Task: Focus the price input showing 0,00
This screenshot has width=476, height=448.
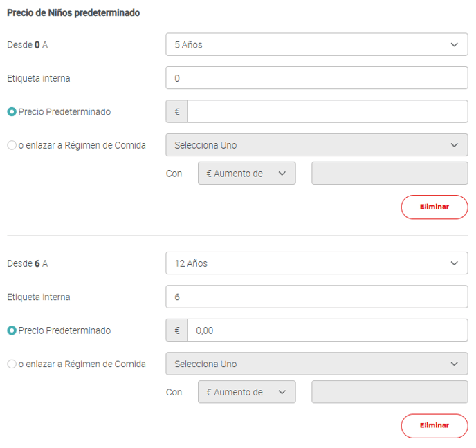Action: click(x=327, y=330)
